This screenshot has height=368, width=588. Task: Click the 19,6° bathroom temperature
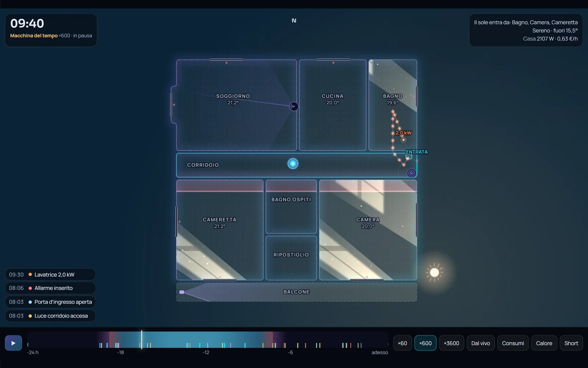click(x=392, y=103)
